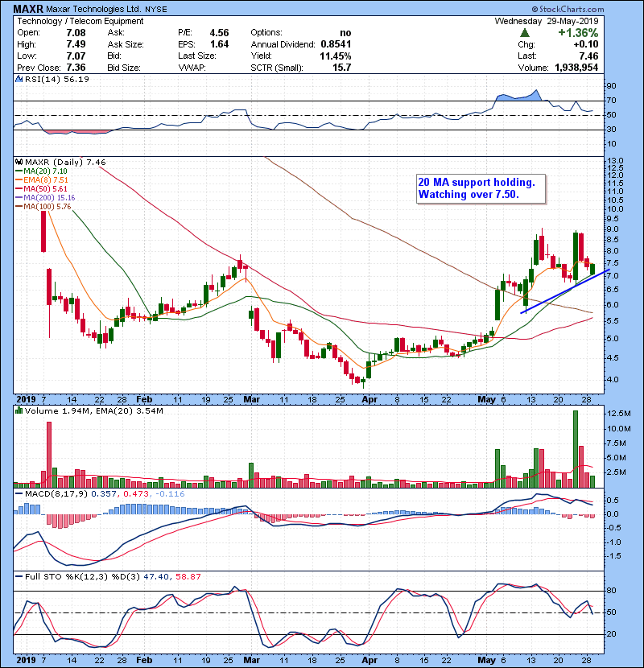Click the Prev Close value 7.36
Viewport: 644px width, 668px height.
click(x=76, y=68)
